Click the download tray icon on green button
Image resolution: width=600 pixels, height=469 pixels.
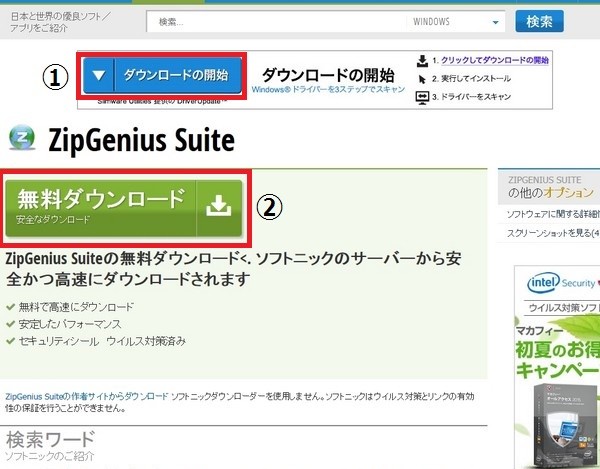point(218,206)
